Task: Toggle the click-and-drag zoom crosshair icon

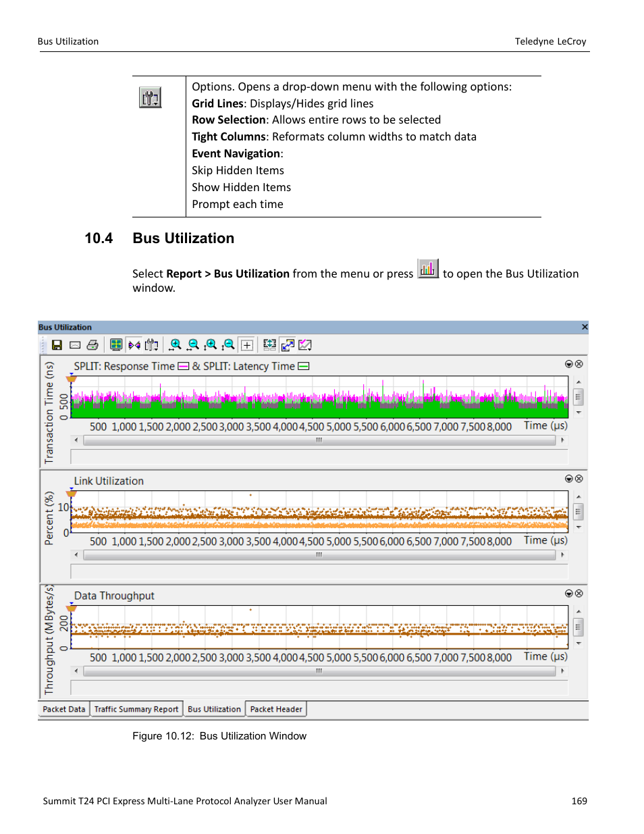Action: (x=247, y=345)
